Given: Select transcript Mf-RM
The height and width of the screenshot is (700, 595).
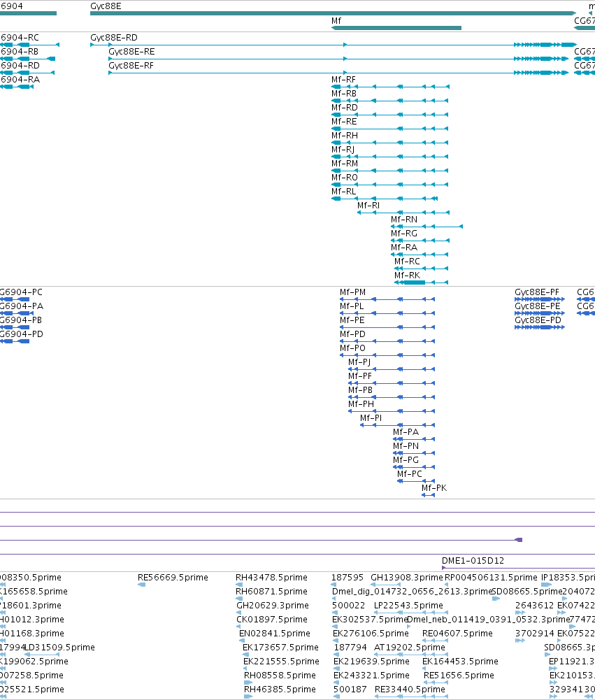Looking at the screenshot, I should coord(345,164).
